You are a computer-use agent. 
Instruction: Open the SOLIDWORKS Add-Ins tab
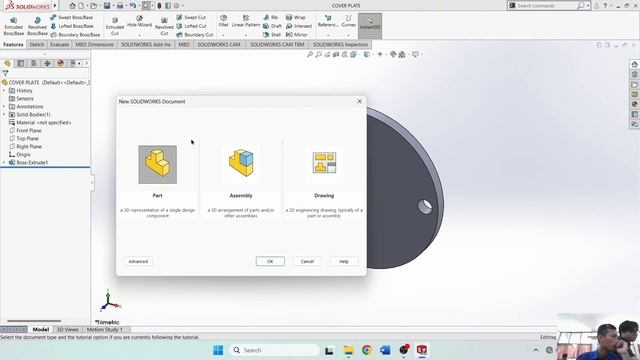click(x=146, y=44)
